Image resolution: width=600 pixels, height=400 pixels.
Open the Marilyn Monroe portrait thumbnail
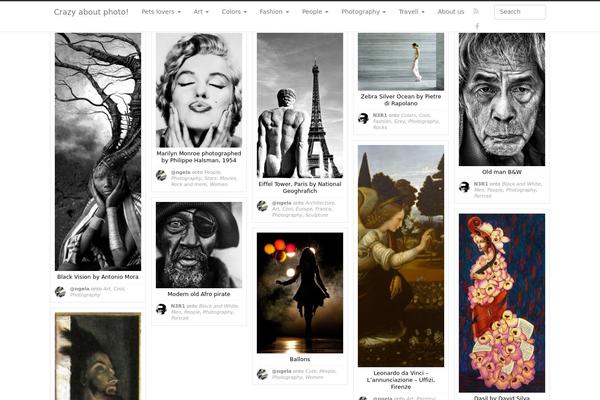pos(199,90)
